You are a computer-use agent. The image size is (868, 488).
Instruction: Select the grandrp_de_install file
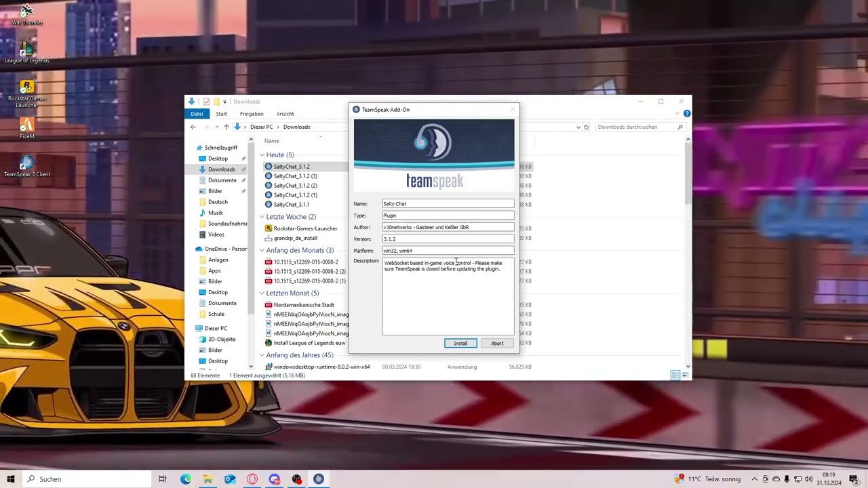tap(295, 238)
